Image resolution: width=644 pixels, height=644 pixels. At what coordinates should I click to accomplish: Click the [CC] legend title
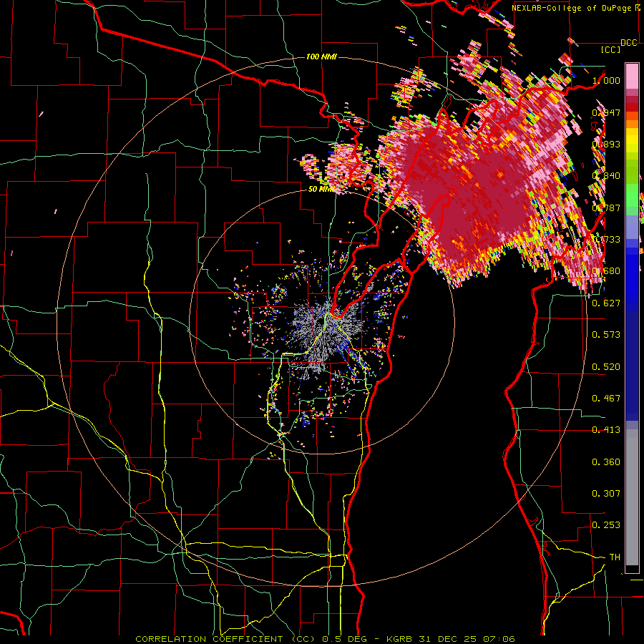[611, 49]
